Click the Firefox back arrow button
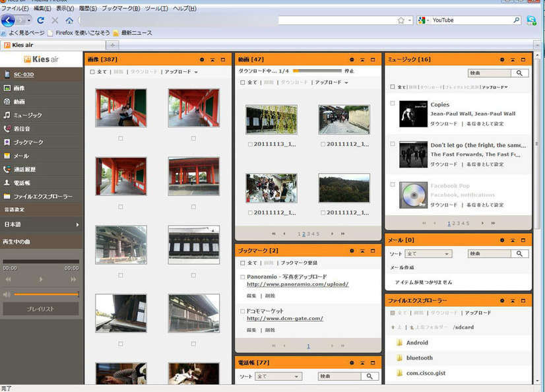This screenshot has width=545, height=392. coord(8,20)
